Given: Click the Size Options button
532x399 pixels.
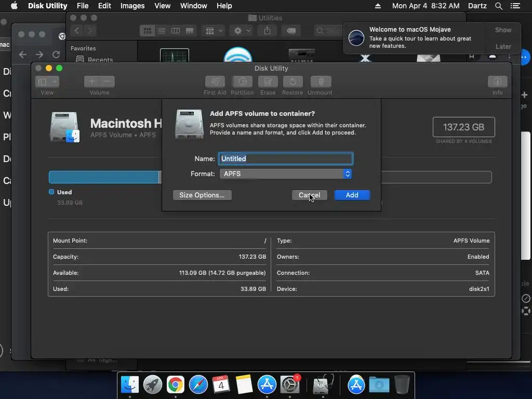Looking at the screenshot, I should click(202, 195).
